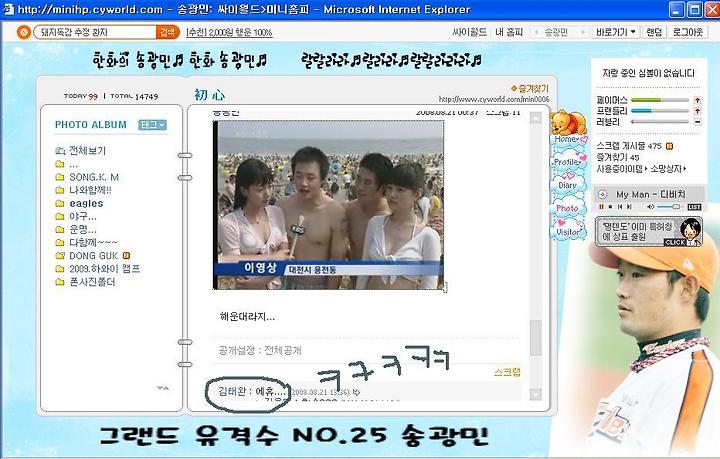Open the 나와함께!! folder
Screen dimensions: 720x459
(90, 190)
